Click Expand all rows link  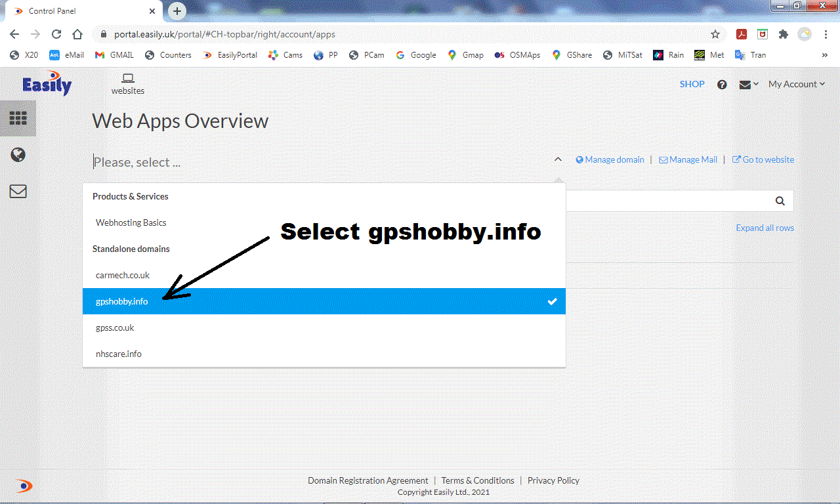coord(765,228)
